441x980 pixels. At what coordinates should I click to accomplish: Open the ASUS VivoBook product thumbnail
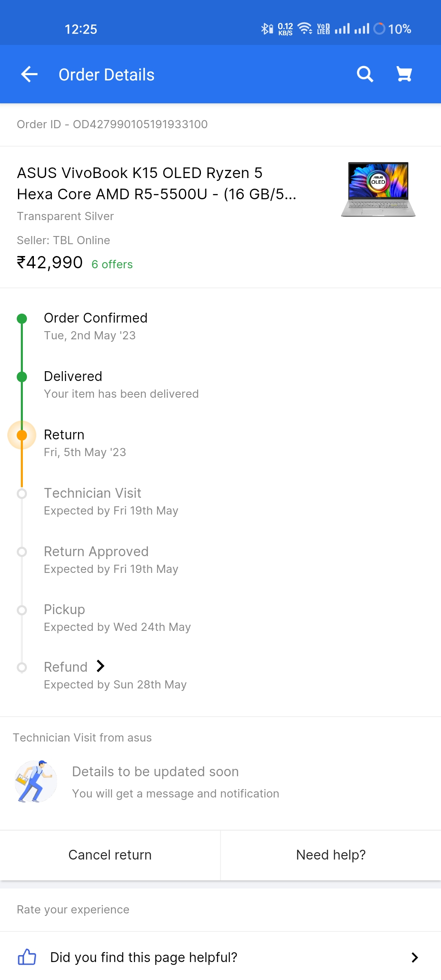[378, 189]
